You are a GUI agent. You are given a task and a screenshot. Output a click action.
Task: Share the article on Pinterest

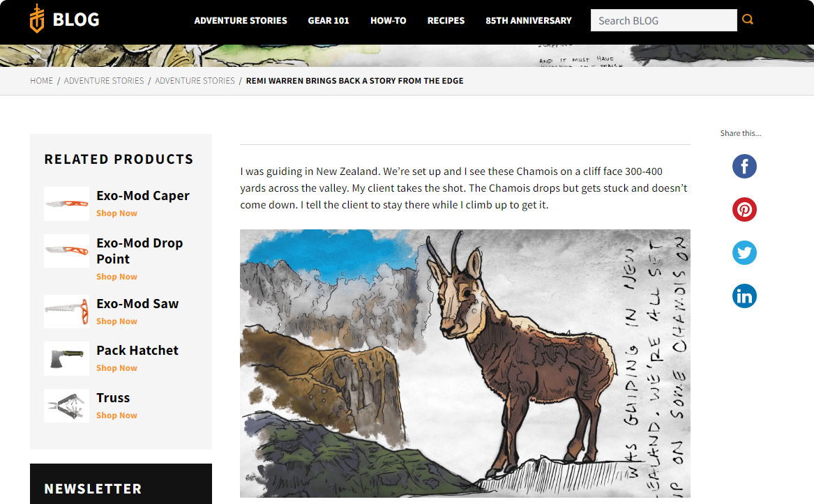click(x=744, y=210)
